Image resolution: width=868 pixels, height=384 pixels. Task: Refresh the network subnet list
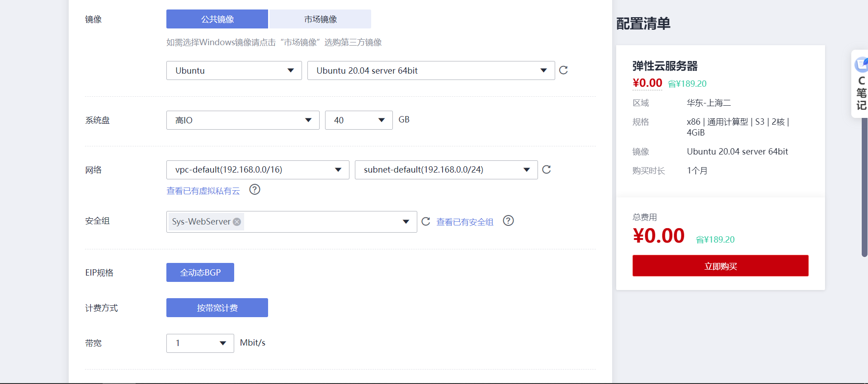[x=546, y=169]
